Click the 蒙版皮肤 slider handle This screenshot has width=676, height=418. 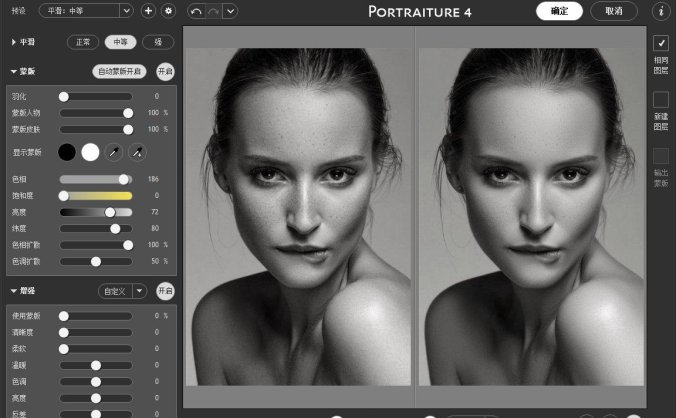(x=128, y=129)
